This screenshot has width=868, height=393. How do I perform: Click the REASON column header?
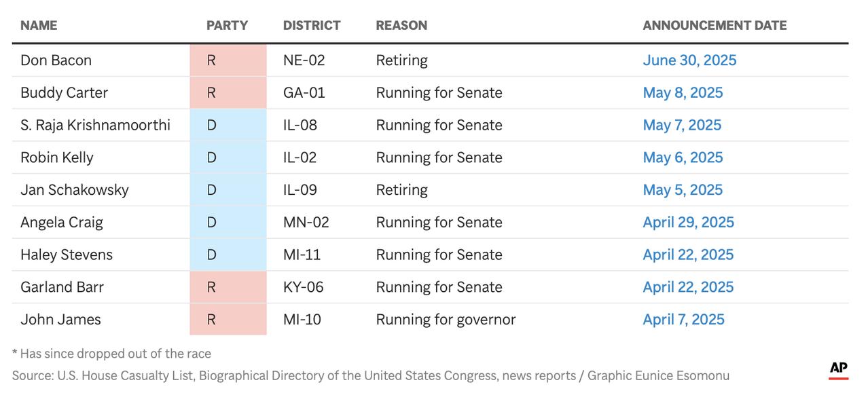click(401, 26)
